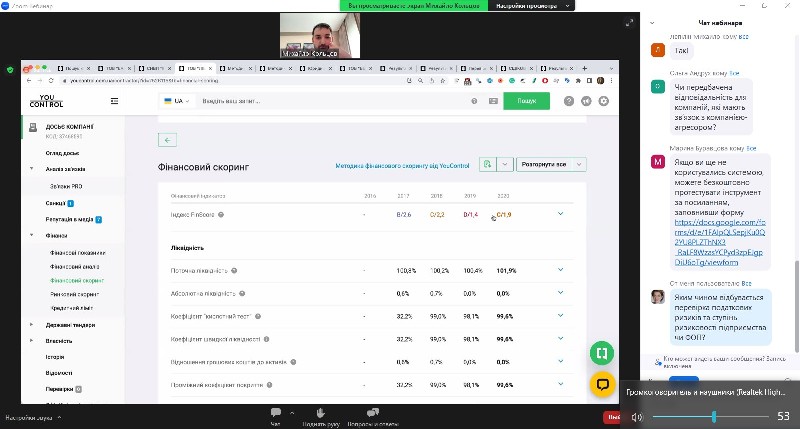Viewport: 800px width, 429px height.
Task: Click the info icon beside Індекс FinScore
Action: [x=221, y=214]
